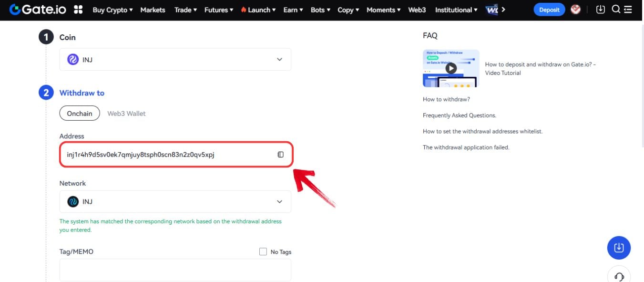Switch to the Web3 Wallet tab
Screen dimensions: 644x282
(x=126, y=114)
